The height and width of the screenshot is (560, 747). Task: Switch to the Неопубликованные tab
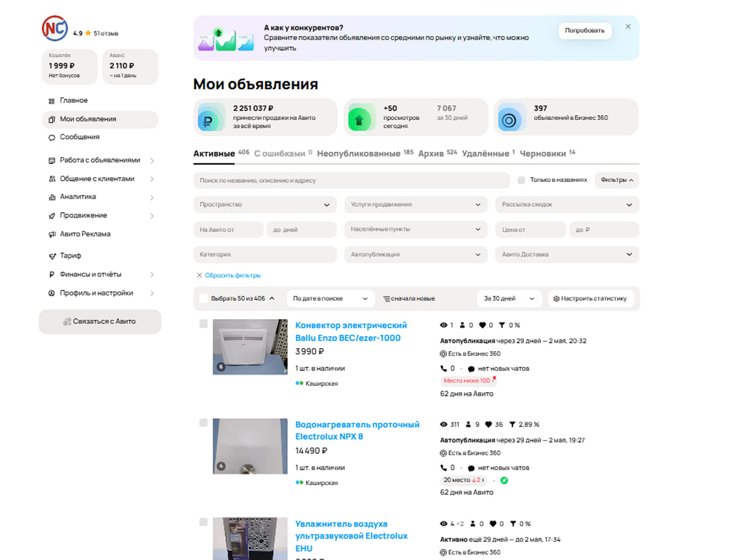[365, 153]
